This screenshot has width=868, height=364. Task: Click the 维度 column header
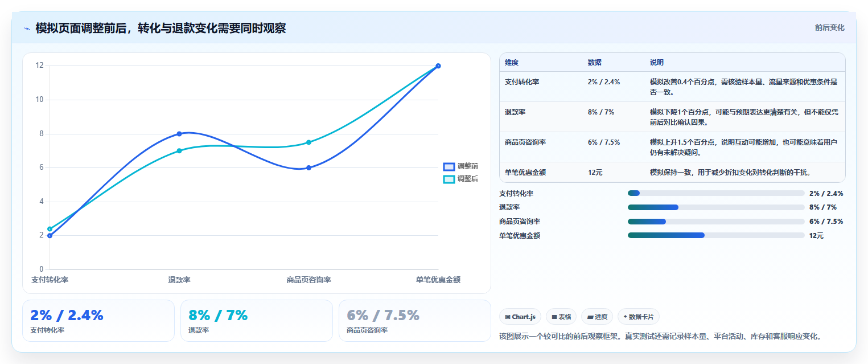(x=512, y=63)
